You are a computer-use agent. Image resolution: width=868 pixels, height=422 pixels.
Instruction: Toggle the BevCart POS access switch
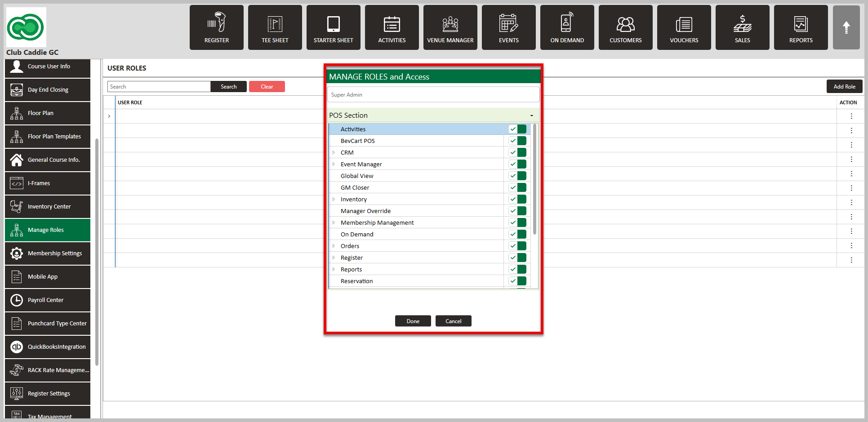coord(517,141)
